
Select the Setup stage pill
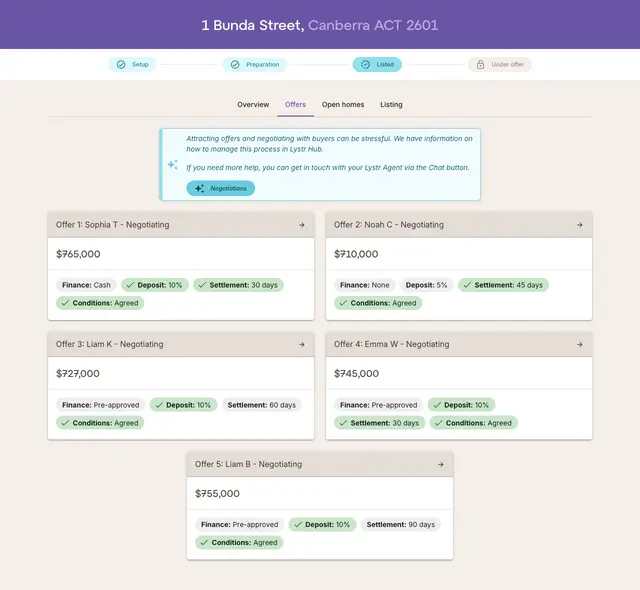pos(132,64)
